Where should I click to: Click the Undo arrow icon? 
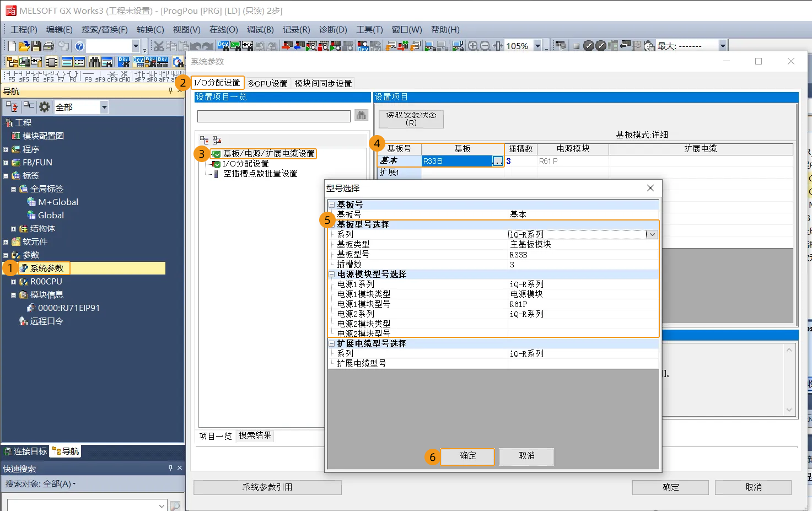click(x=196, y=46)
